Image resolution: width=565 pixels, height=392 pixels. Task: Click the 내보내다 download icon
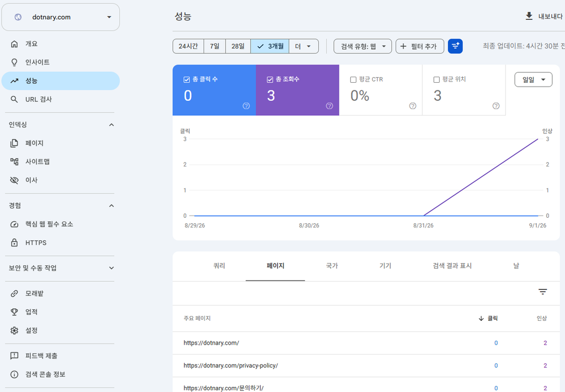[529, 16]
